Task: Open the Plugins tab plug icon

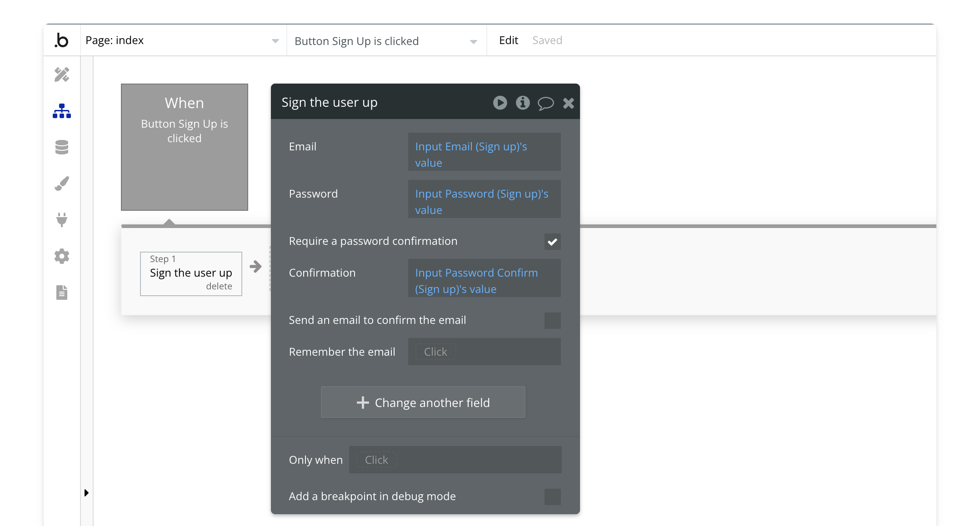Action: [x=62, y=220]
